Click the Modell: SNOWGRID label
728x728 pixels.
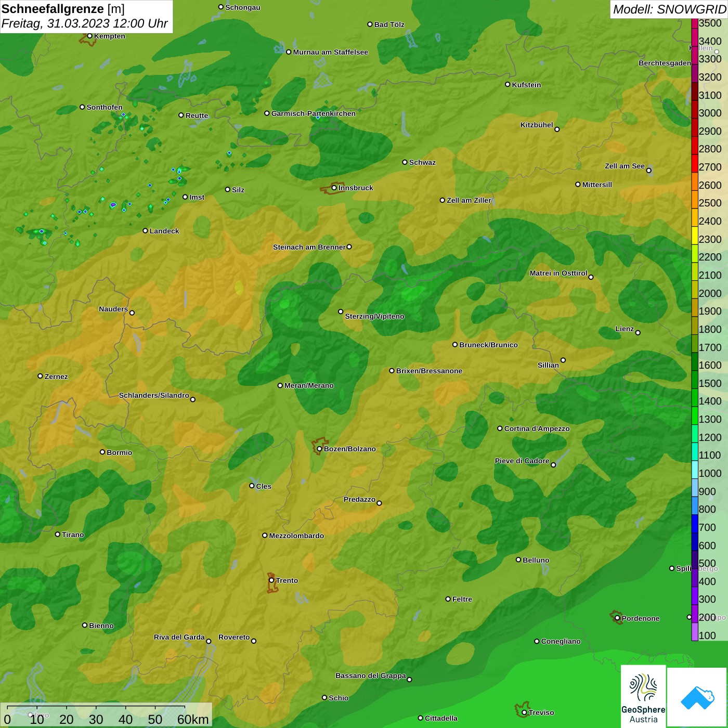click(669, 9)
